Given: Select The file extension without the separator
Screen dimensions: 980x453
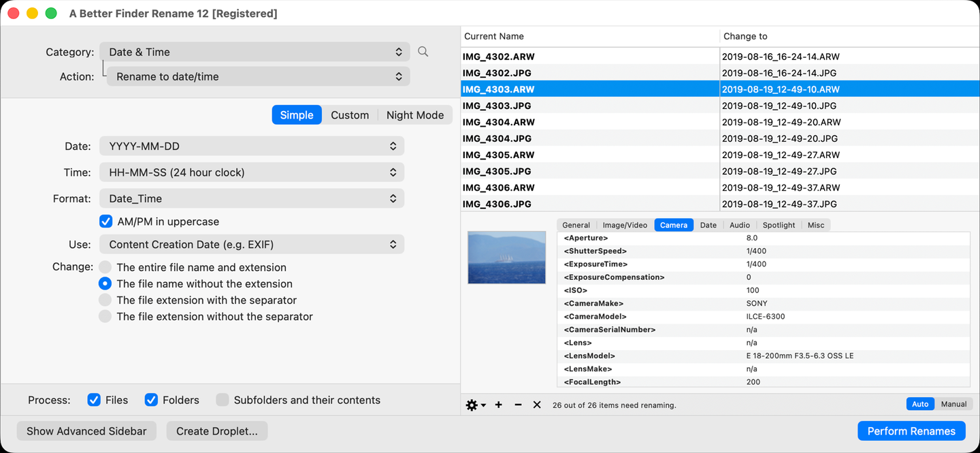Looking at the screenshot, I should point(105,316).
